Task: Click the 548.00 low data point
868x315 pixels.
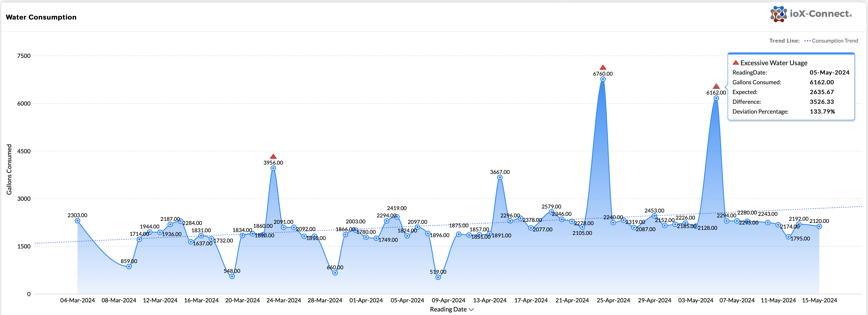Action: coord(232,276)
